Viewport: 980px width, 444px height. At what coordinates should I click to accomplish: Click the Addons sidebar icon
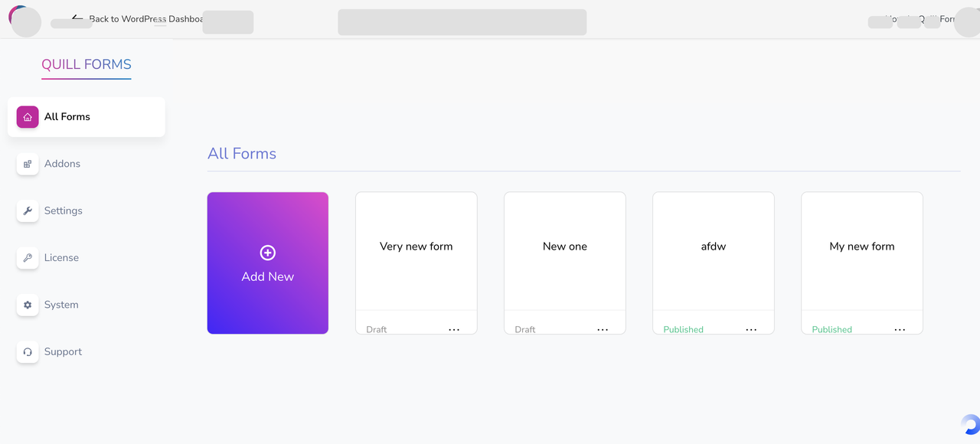pyautogui.click(x=28, y=164)
